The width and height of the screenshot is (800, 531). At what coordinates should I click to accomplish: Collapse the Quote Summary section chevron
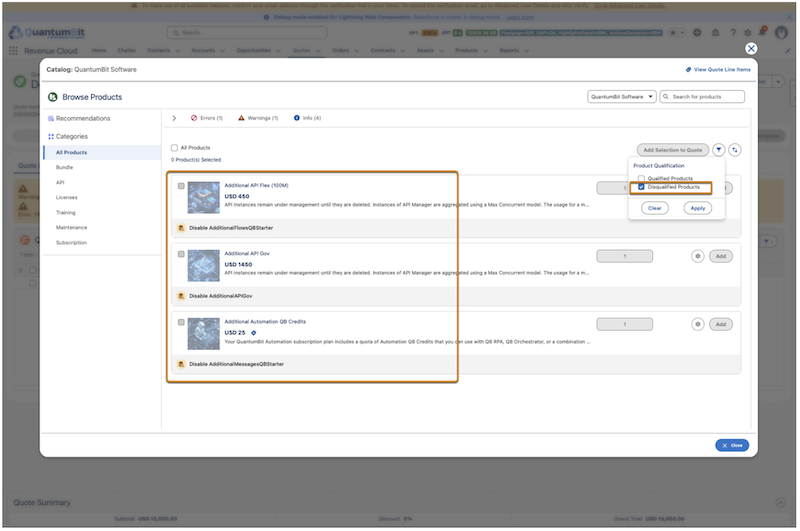click(x=780, y=502)
